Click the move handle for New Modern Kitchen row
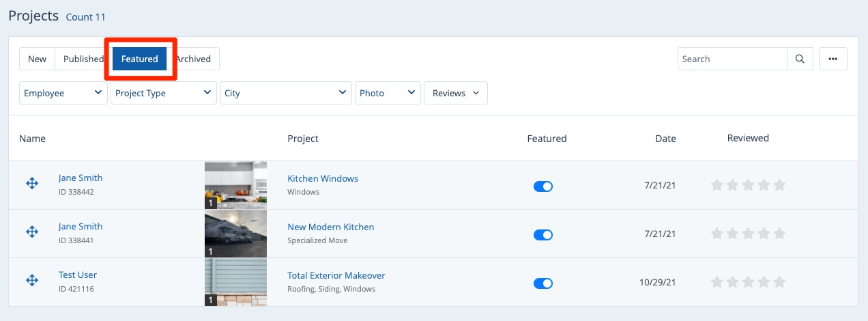The height and width of the screenshot is (321, 868). [32, 232]
